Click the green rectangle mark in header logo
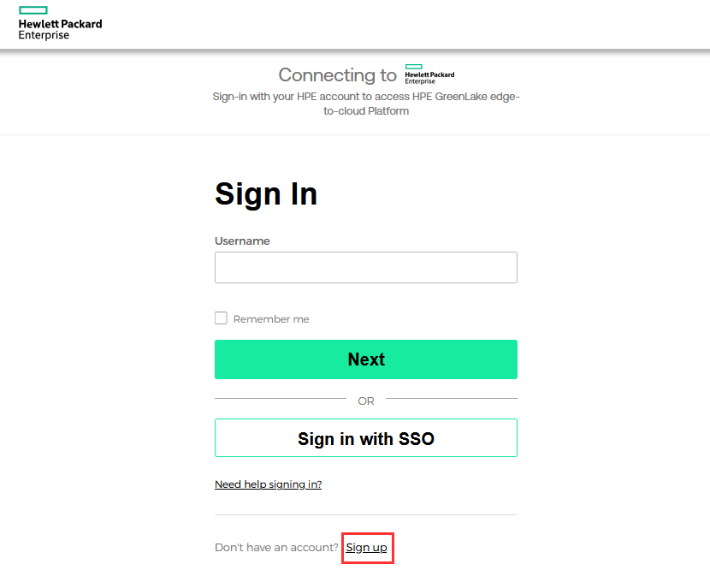The height and width of the screenshot is (588, 710). coord(33,10)
